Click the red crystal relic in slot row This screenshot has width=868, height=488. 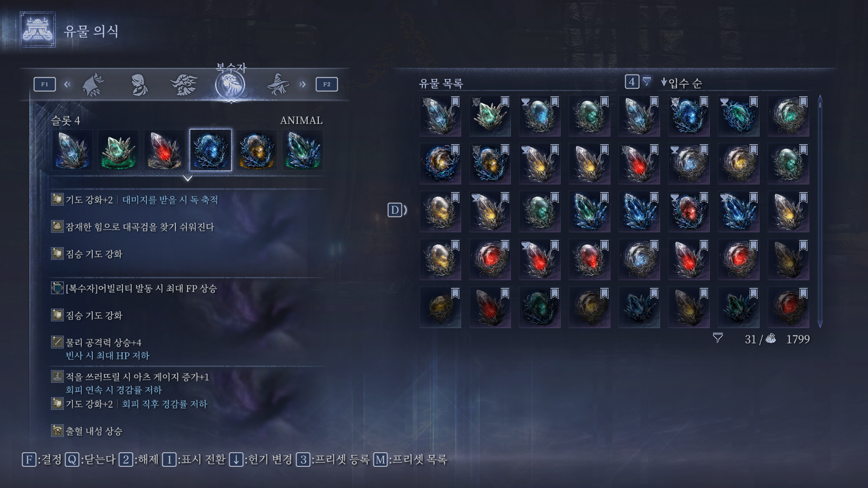(x=164, y=150)
